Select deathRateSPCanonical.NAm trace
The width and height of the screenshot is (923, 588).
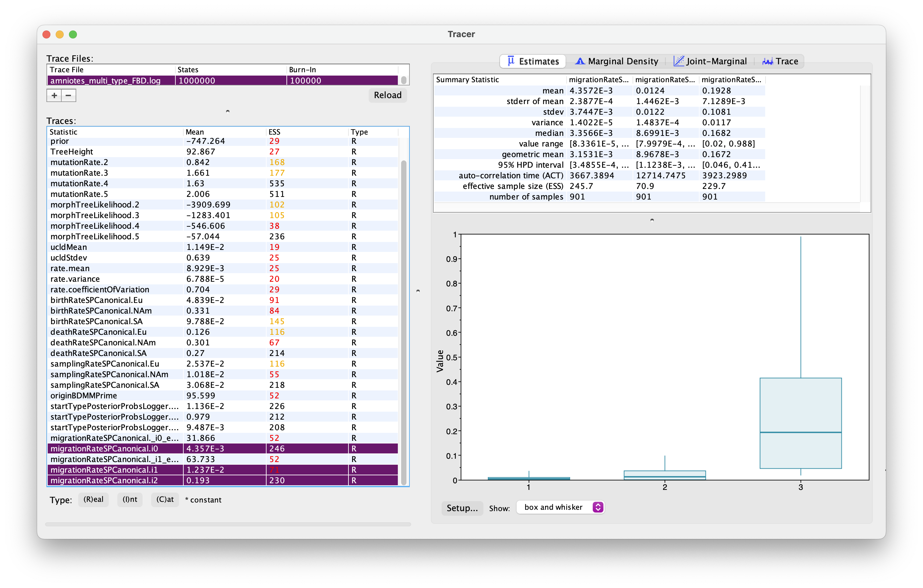pyautogui.click(x=222, y=343)
